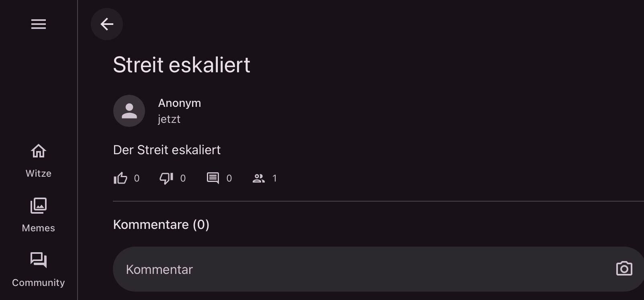This screenshot has width=644, height=300.
Task: Click the thumbs up like count
Action: click(137, 178)
